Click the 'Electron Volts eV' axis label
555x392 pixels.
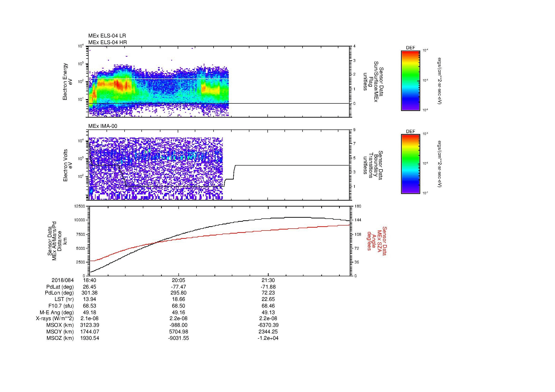click(67, 165)
